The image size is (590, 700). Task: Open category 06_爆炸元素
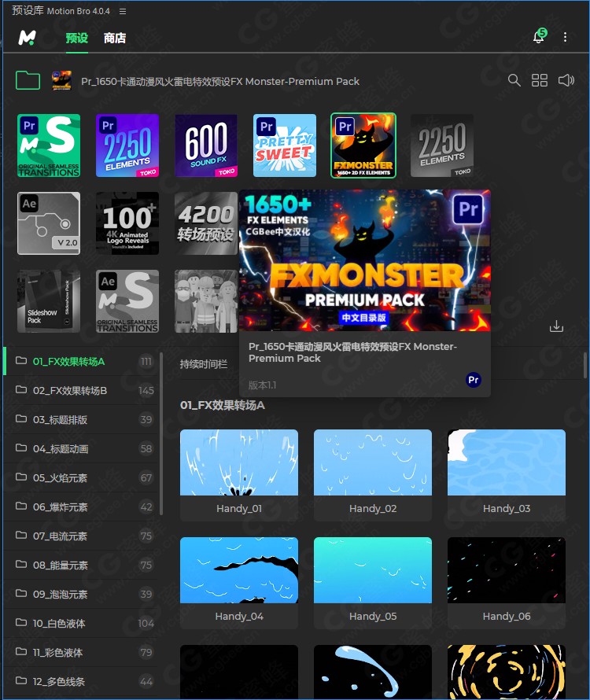click(x=81, y=507)
